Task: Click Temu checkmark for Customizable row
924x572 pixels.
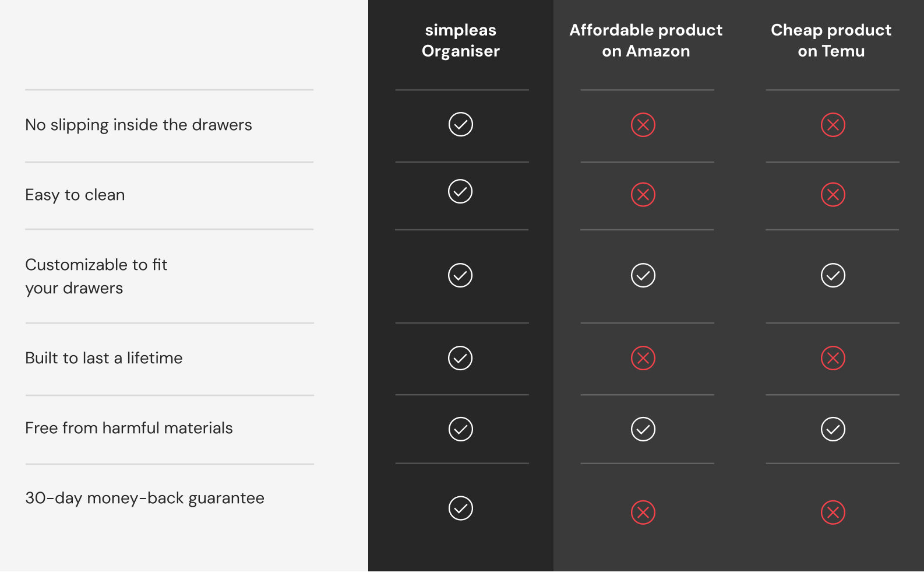Action: (833, 275)
